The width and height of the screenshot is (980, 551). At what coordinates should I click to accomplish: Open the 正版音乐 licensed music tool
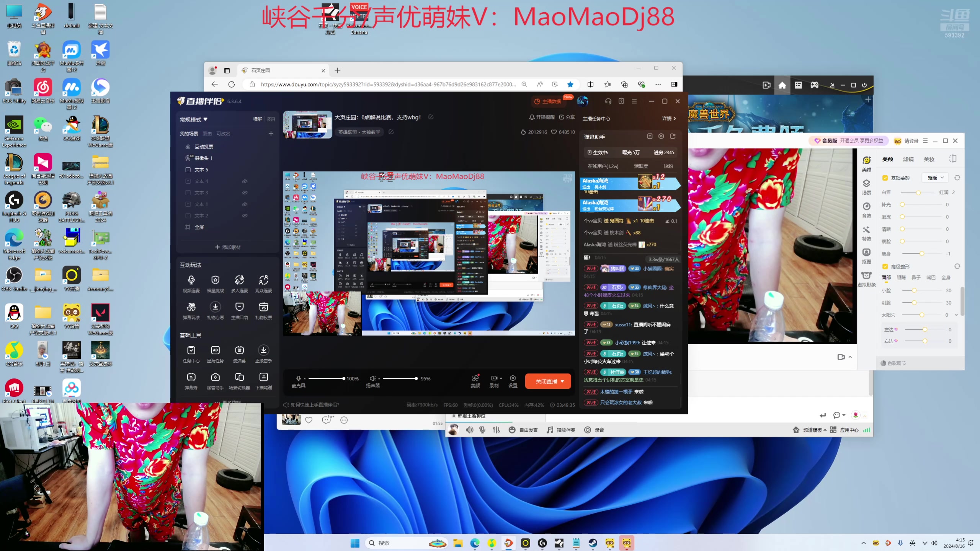coord(263,354)
